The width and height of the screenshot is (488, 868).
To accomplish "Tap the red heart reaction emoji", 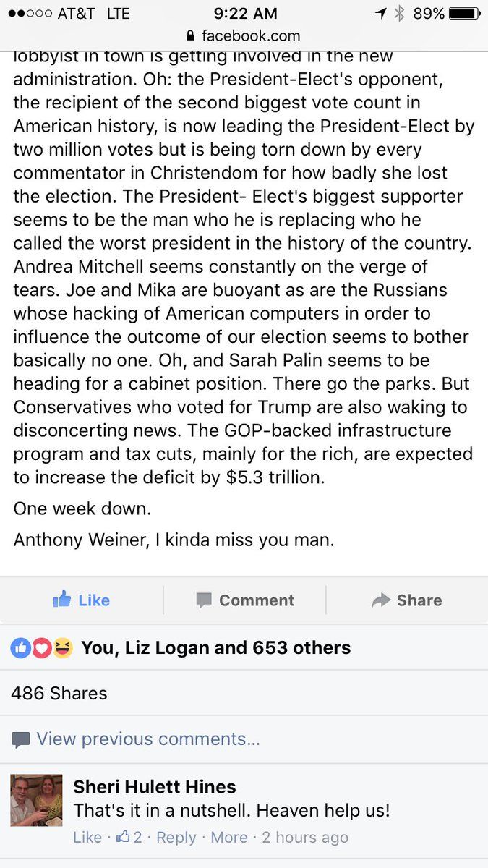I will (x=41, y=648).
